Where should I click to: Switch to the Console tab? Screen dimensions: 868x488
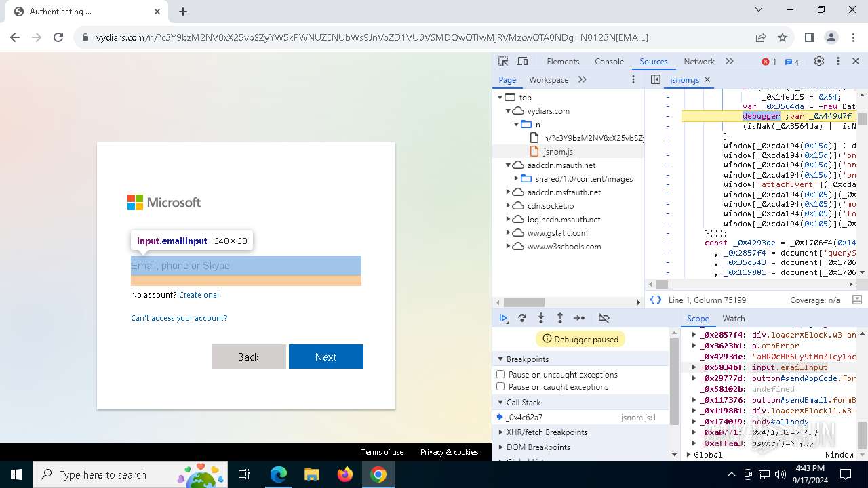point(609,62)
